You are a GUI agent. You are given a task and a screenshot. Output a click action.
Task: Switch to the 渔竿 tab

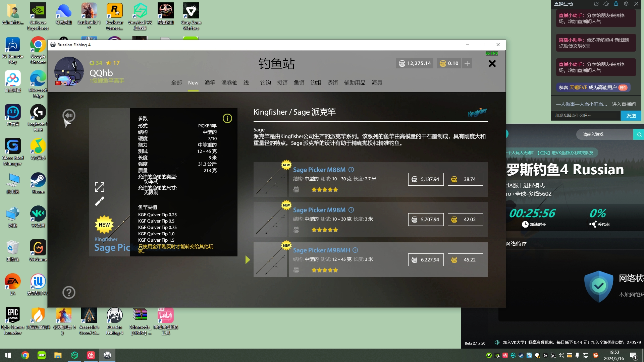(x=210, y=83)
